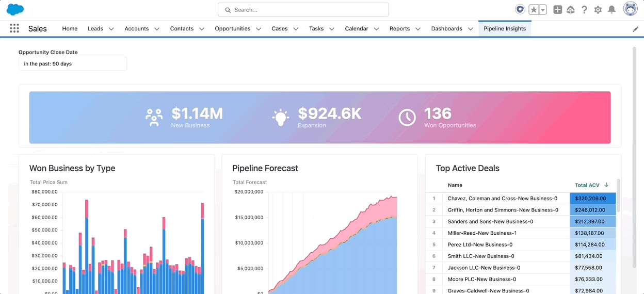Open the Opportunity Close Date filter
Viewport: 644px width, 294px height.
[73, 64]
